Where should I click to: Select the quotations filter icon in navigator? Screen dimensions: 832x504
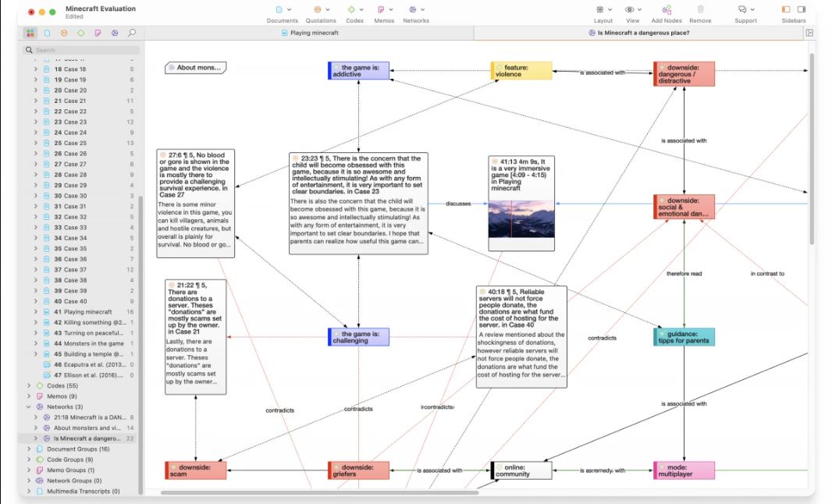pos(64,33)
